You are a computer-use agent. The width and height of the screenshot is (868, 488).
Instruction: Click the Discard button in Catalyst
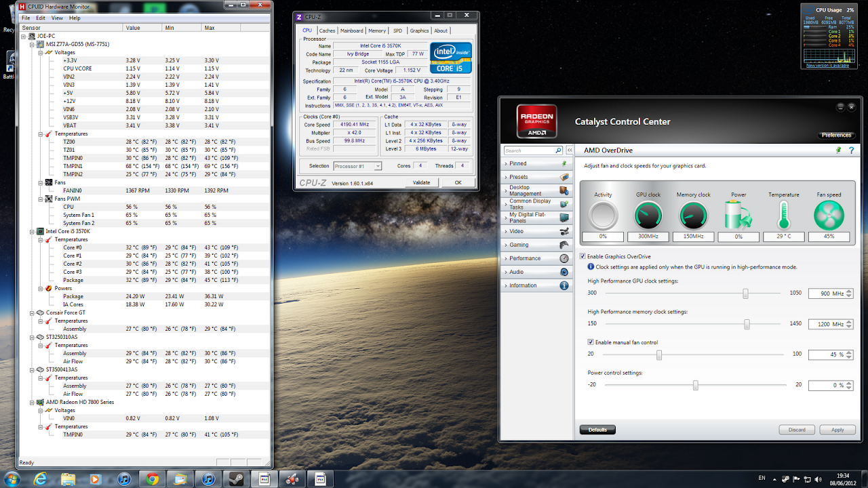[797, 430]
